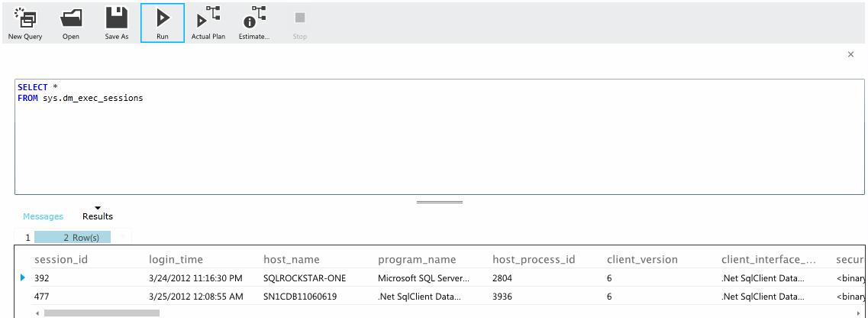Switch to the Messages tab
This screenshot has height=318, width=868.
[x=44, y=216]
